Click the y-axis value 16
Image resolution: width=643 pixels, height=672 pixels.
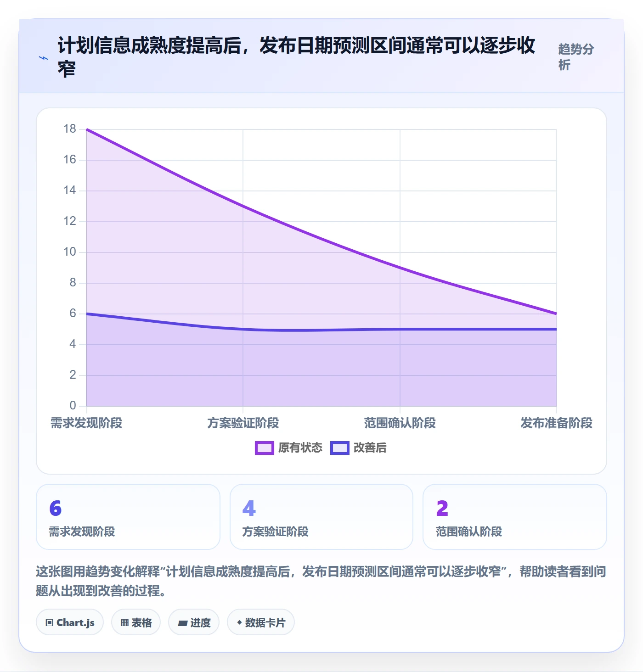point(70,160)
